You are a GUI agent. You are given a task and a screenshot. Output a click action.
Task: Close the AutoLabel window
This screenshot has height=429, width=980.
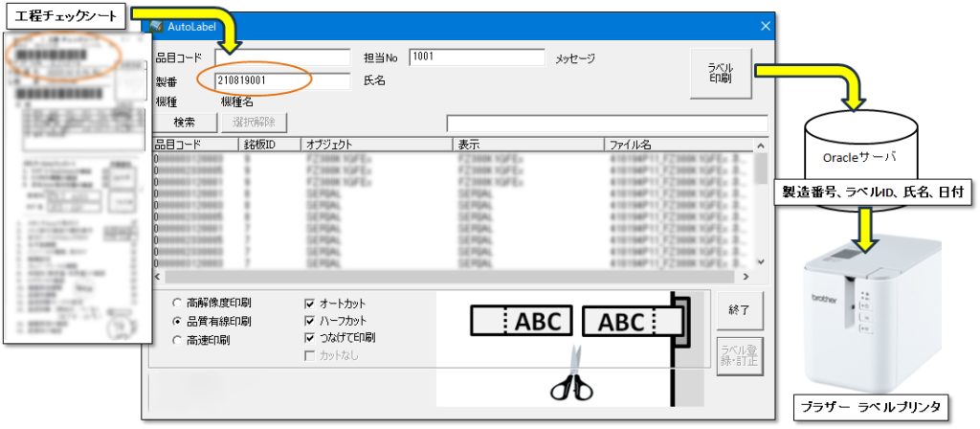pos(765,27)
